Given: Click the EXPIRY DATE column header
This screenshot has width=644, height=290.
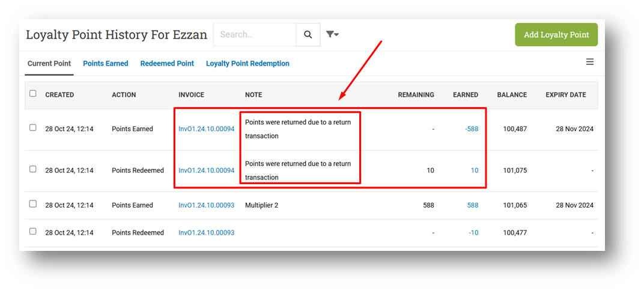Looking at the screenshot, I should point(565,94).
